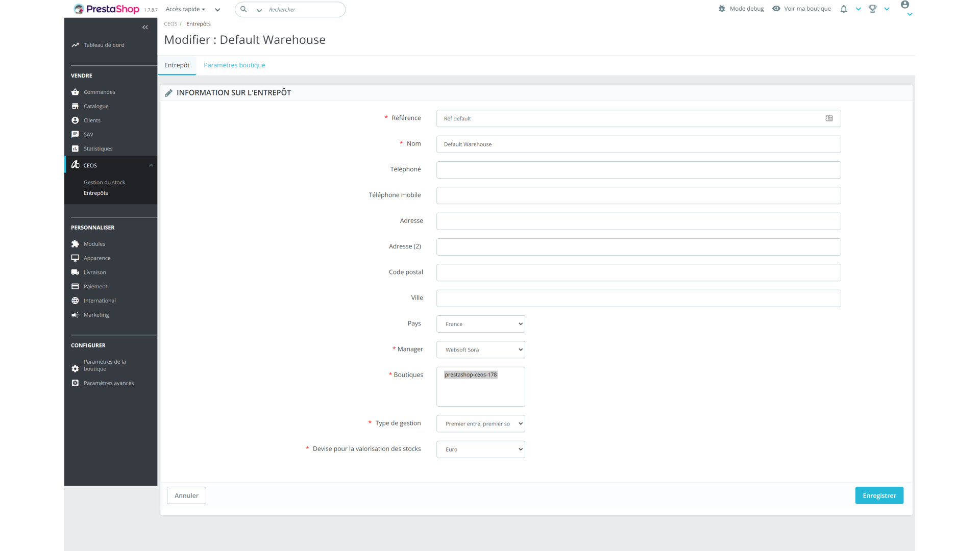Collapse sidebar with double-chevron icon
980x551 pixels.
point(145,28)
